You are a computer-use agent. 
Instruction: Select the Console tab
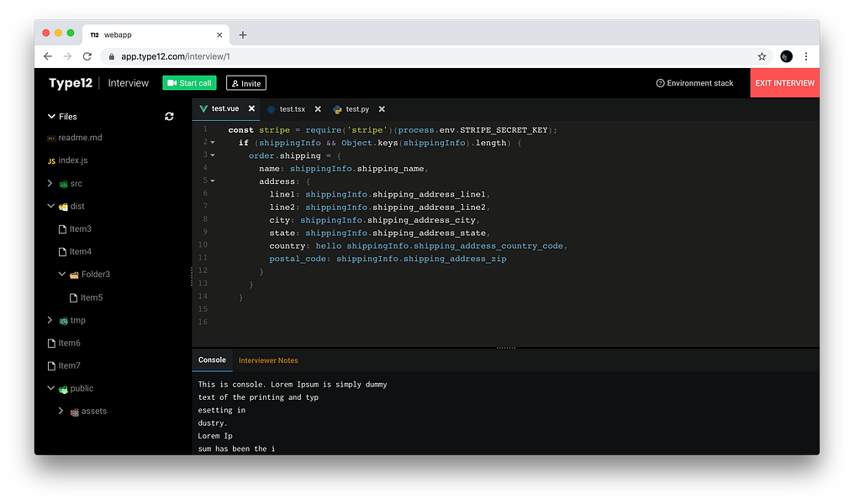click(212, 360)
